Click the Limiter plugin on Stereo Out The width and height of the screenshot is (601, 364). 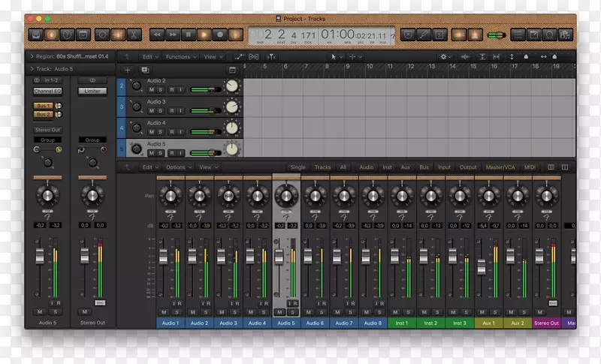pos(92,91)
